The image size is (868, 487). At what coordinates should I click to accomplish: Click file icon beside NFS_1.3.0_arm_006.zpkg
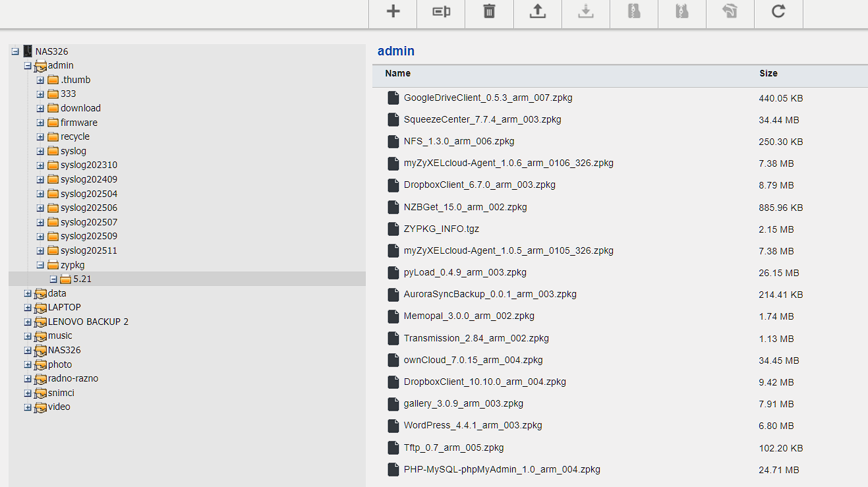[393, 142]
